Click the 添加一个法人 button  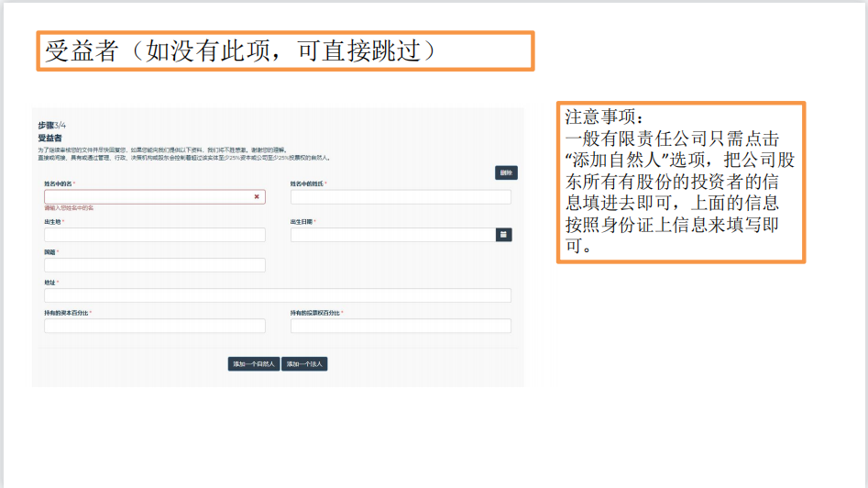[x=304, y=364]
